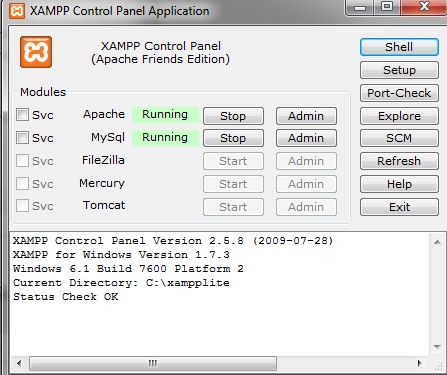Open Tomcat Admin
Image resolution: width=447 pixels, height=375 pixels.
(306, 207)
